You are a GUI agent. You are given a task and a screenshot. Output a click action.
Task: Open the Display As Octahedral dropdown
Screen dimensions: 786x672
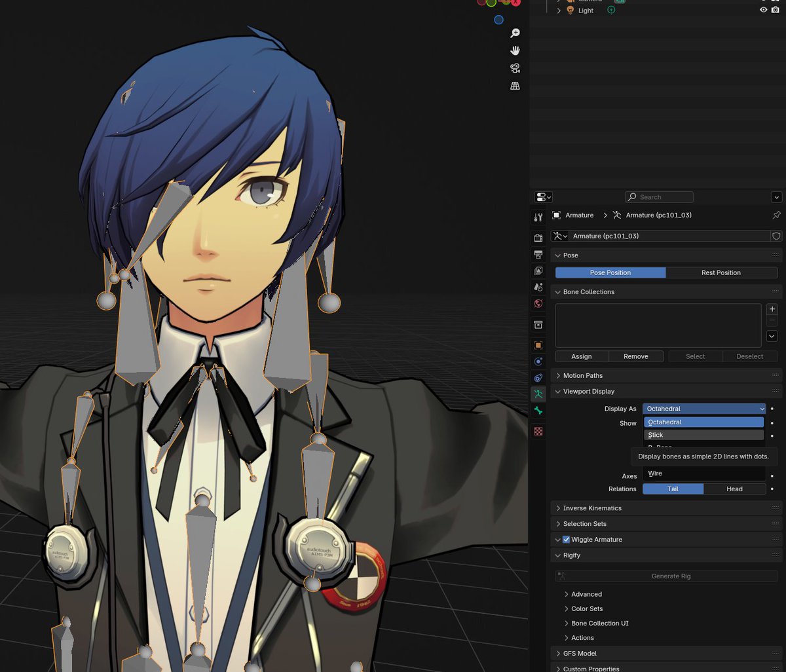click(x=704, y=409)
